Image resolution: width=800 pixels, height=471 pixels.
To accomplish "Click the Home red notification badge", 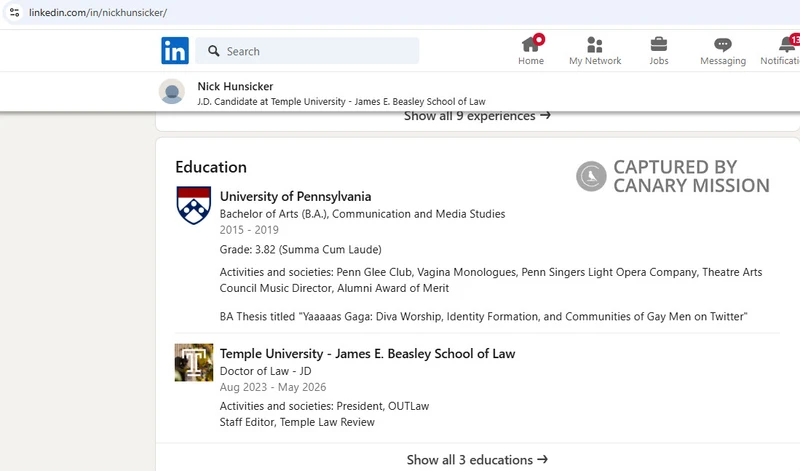I will 539,39.
